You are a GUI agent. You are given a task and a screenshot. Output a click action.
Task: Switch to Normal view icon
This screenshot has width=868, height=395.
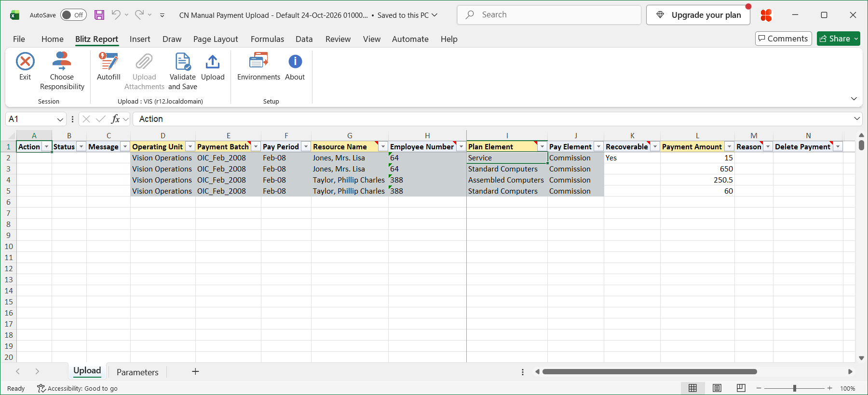(x=692, y=388)
